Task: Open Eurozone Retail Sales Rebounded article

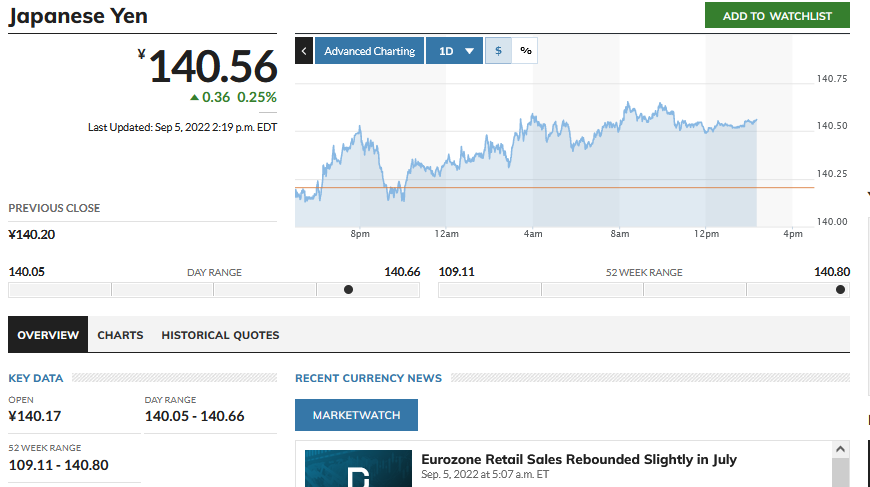Action: pyautogui.click(x=579, y=459)
